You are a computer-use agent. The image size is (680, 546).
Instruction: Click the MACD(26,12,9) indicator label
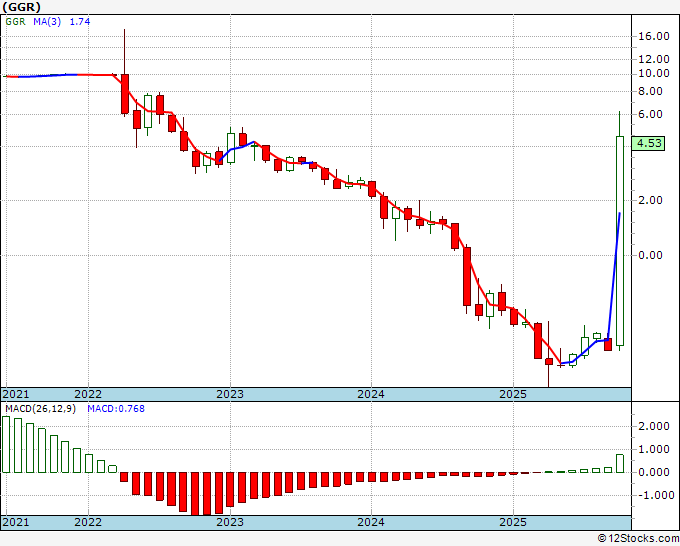pos(40,409)
